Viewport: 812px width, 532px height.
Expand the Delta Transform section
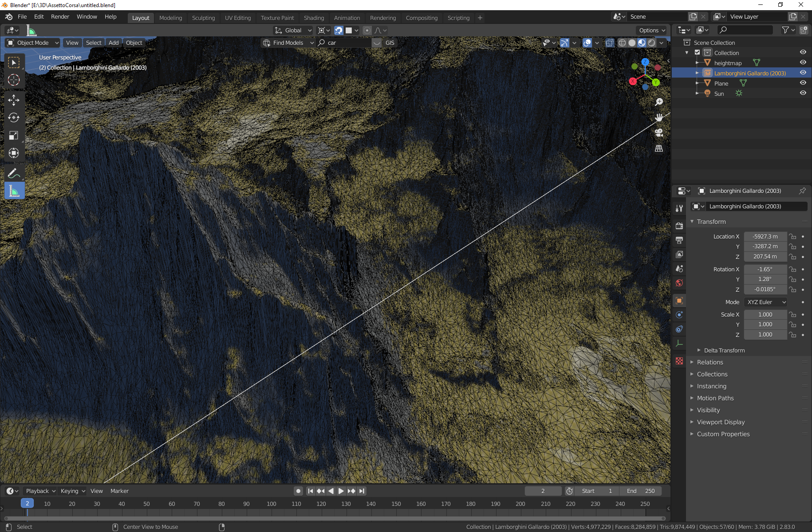(x=724, y=350)
